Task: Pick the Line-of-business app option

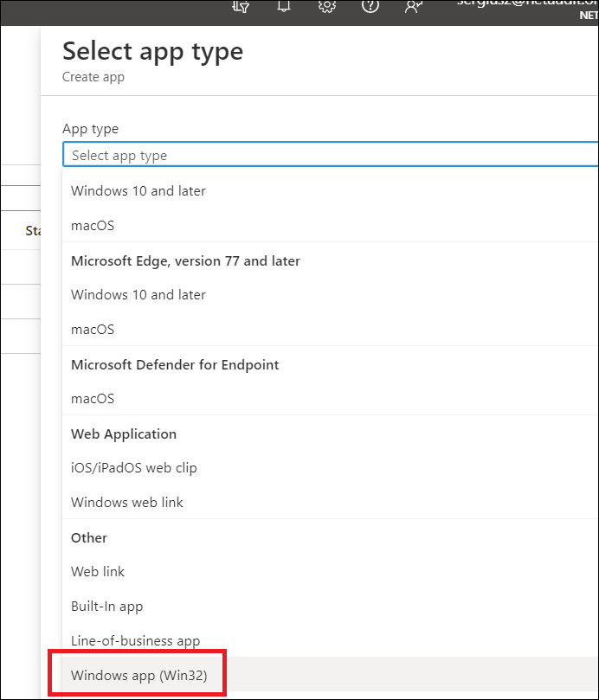Action: coord(136,640)
